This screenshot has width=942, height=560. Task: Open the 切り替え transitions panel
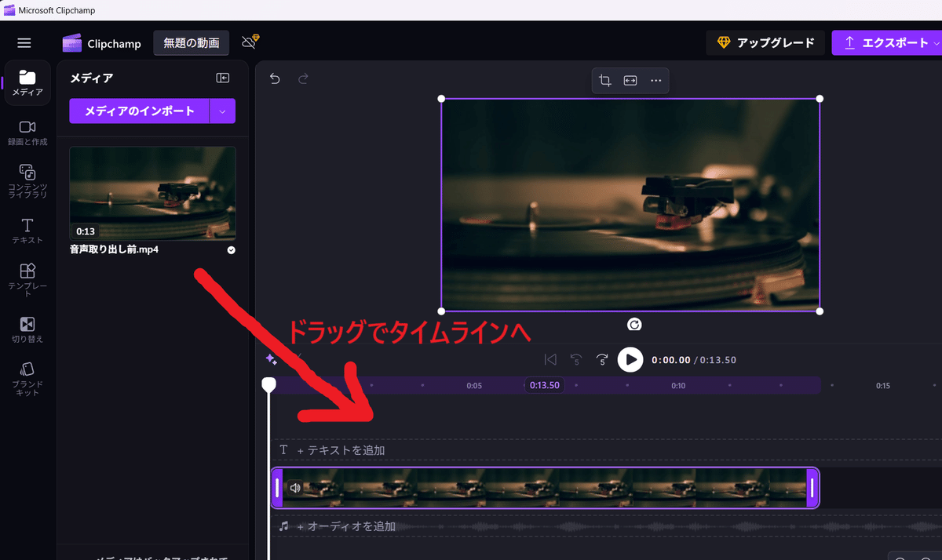tap(27, 328)
